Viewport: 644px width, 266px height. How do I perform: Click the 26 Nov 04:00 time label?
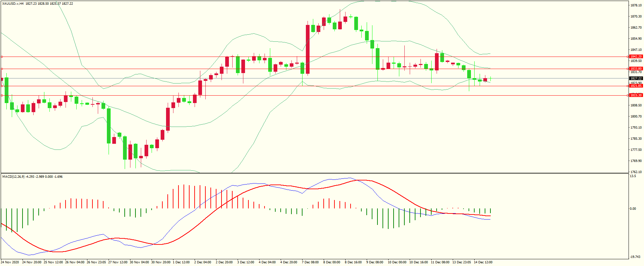(75, 262)
